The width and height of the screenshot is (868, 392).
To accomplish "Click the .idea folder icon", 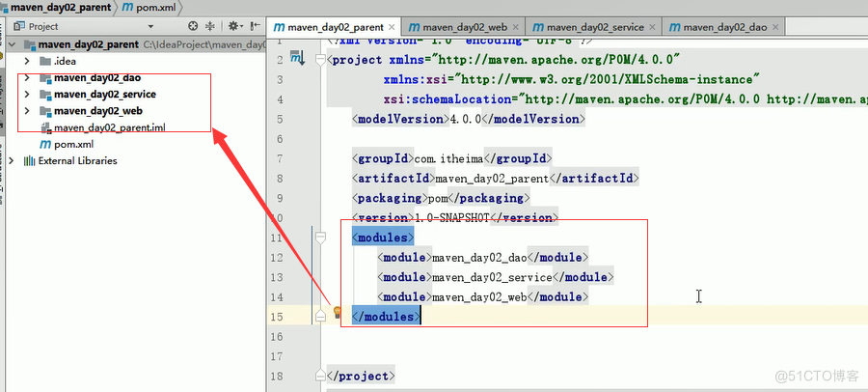I will (x=45, y=61).
